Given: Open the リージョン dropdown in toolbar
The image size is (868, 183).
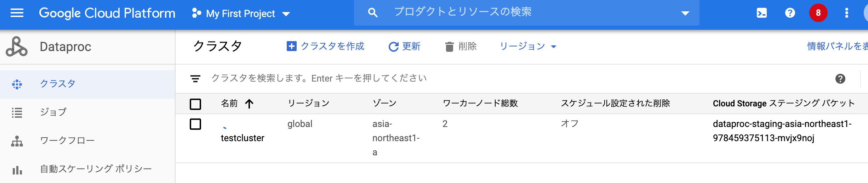Looking at the screenshot, I should 528,46.
